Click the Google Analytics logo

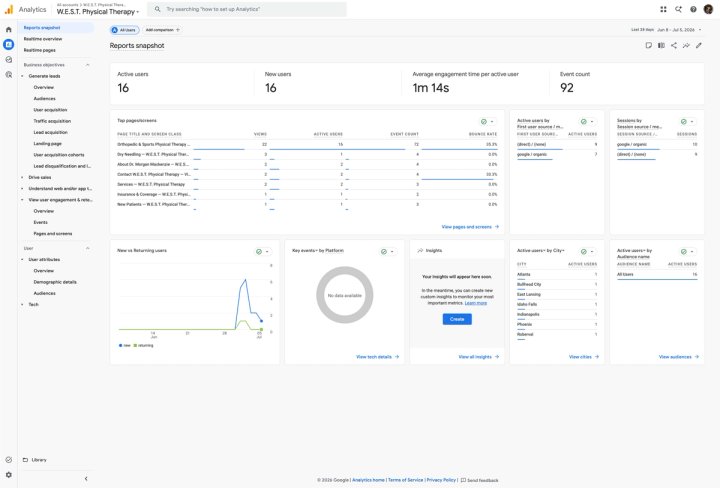[x=9, y=9]
